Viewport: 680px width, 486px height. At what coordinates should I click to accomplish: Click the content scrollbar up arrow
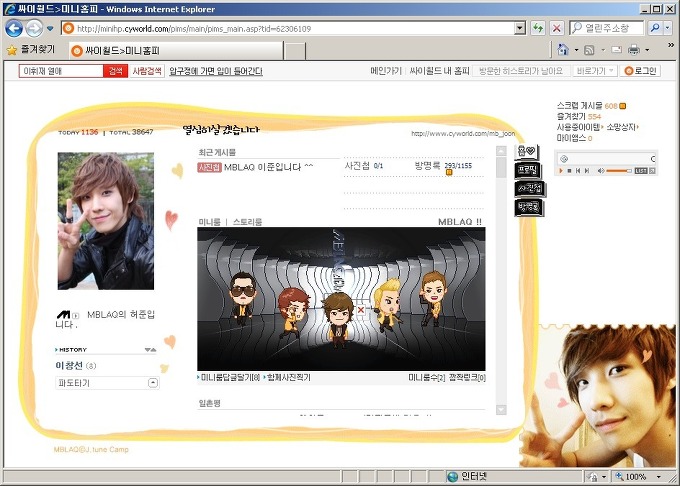pyautogui.click(x=501, y=151)
